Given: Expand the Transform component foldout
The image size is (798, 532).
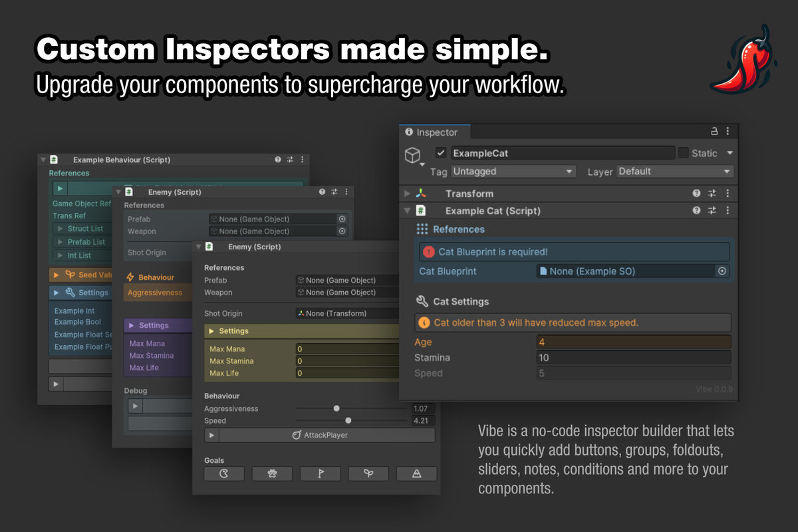Looking at the screenshot, I should coord(407,194).
